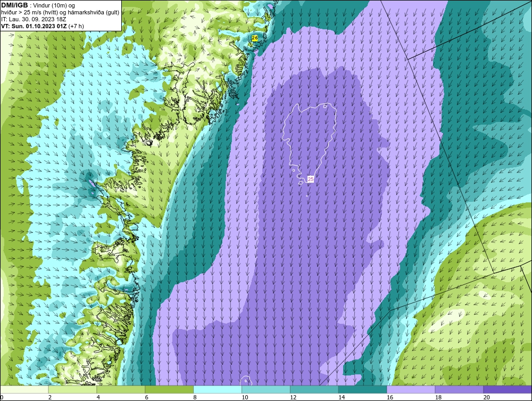Click the valid time line 'VT: Sun. 01.10.2023 01Z'
532x401 pixels.
[x=34, y=26]
